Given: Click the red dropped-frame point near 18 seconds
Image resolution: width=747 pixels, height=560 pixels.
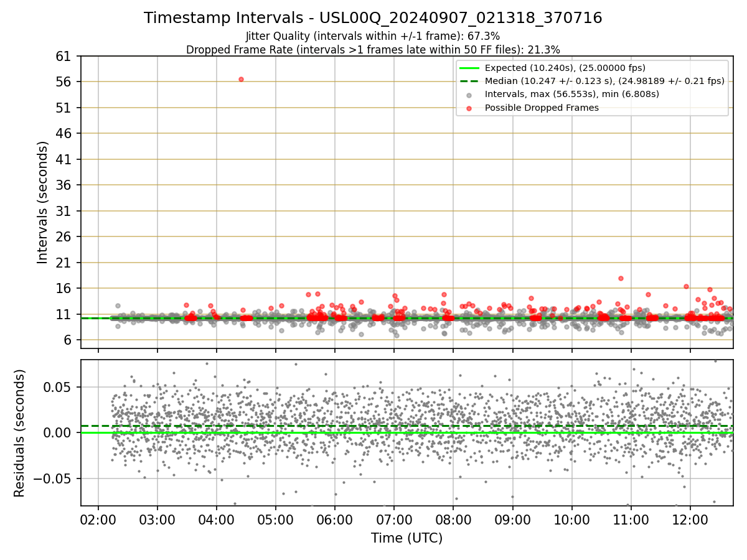Looking at the screenshot, I should 621,278.
